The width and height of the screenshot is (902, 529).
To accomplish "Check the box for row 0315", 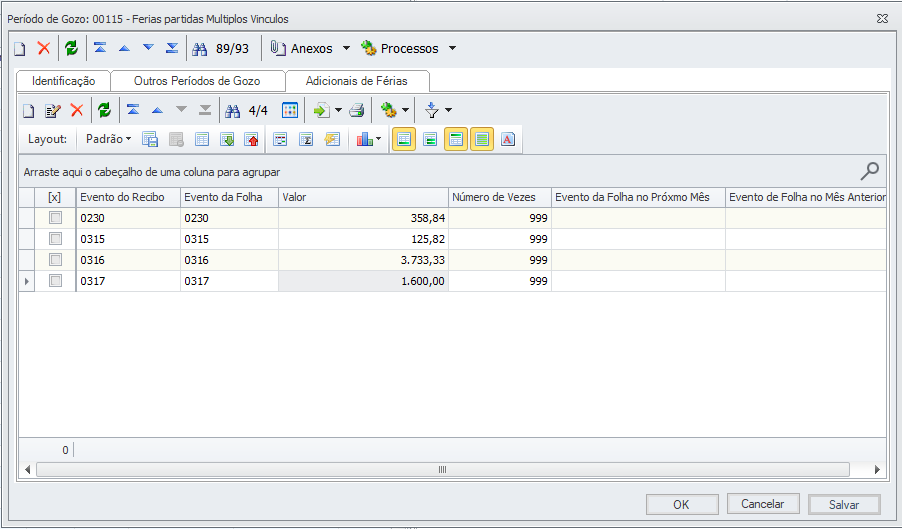I will pos(55,238).
